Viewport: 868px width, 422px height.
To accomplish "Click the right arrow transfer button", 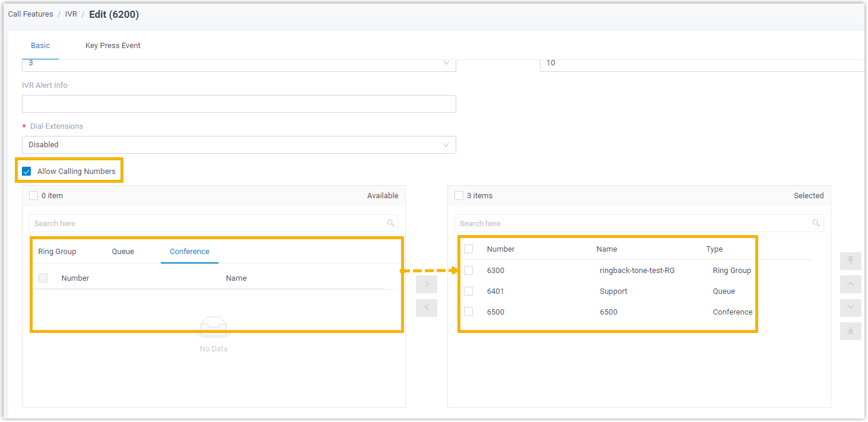I will [426, 285].
